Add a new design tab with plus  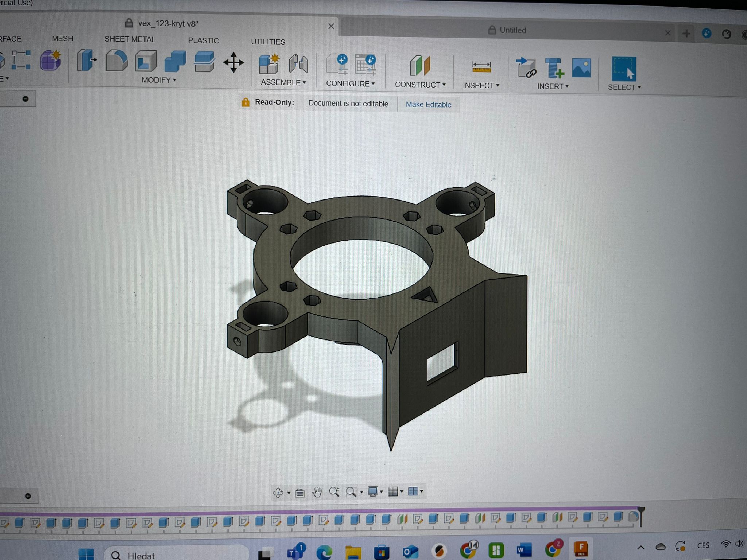(686, 34)
